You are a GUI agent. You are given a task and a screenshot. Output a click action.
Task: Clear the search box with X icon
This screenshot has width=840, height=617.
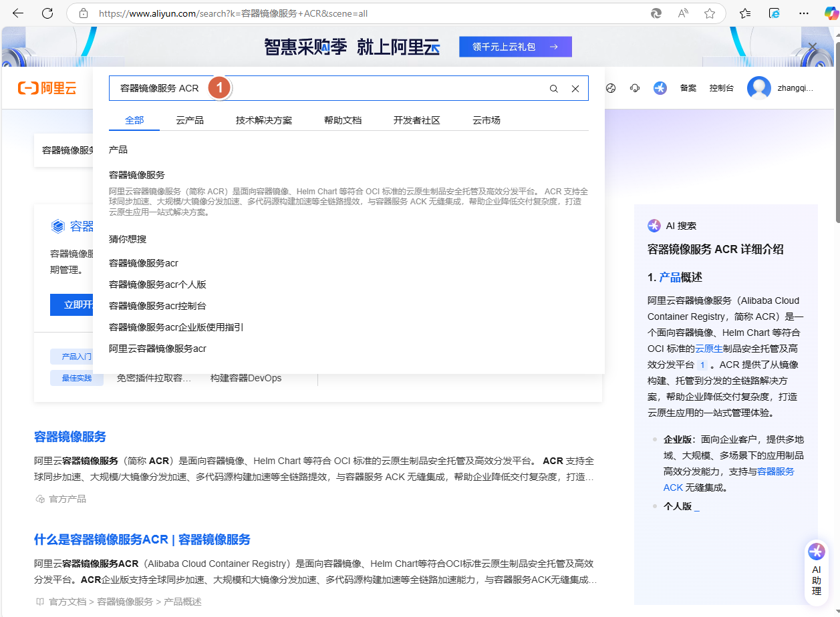tap(575, 88)
